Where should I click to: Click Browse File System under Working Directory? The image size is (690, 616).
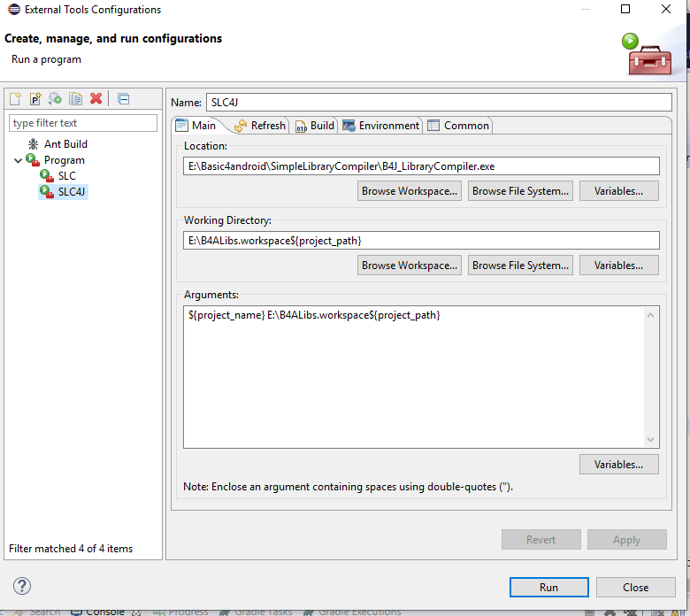[520, 266]
